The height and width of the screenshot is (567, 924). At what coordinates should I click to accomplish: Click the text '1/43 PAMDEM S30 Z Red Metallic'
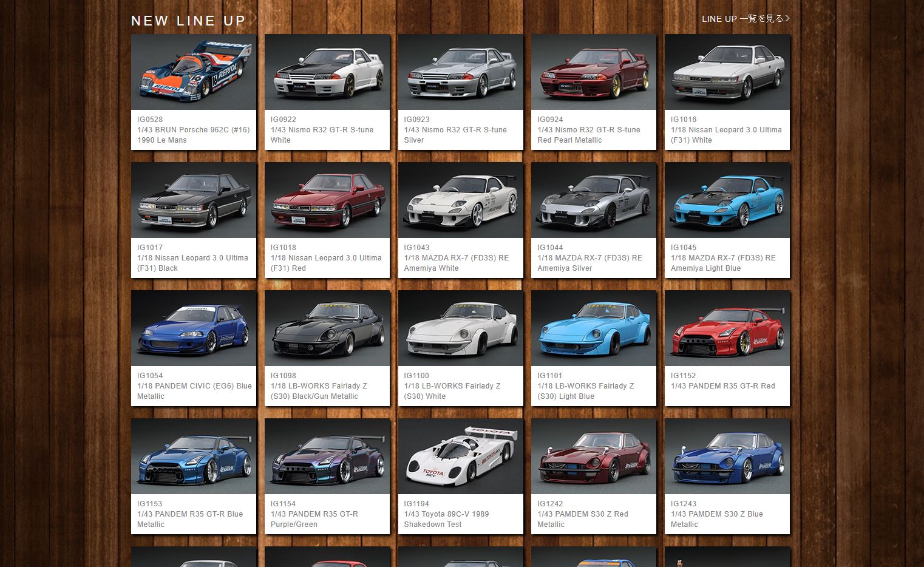click(583, 519)
